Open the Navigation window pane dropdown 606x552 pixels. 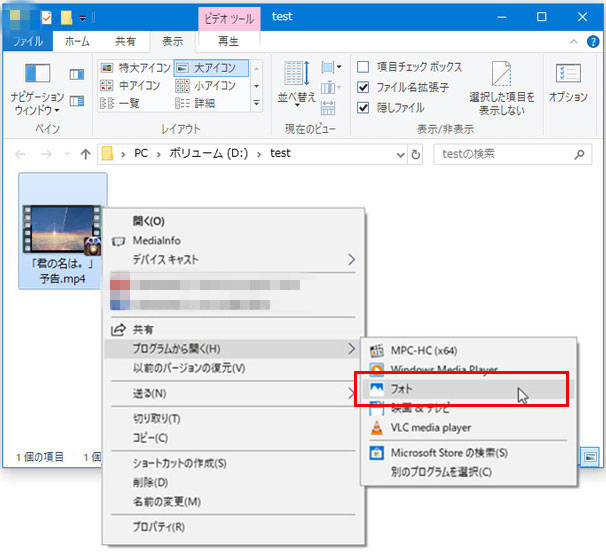point(37,90)
